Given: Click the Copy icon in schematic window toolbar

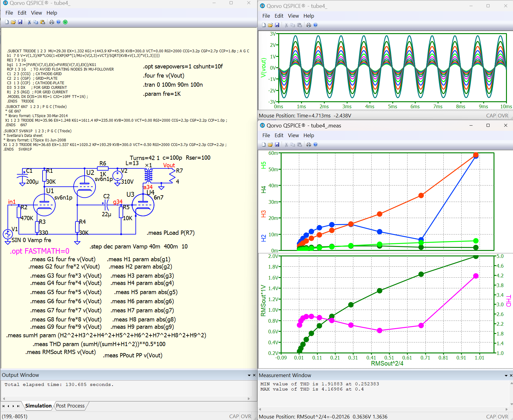Looking at the screenshot, I should (x=36, y=22).
